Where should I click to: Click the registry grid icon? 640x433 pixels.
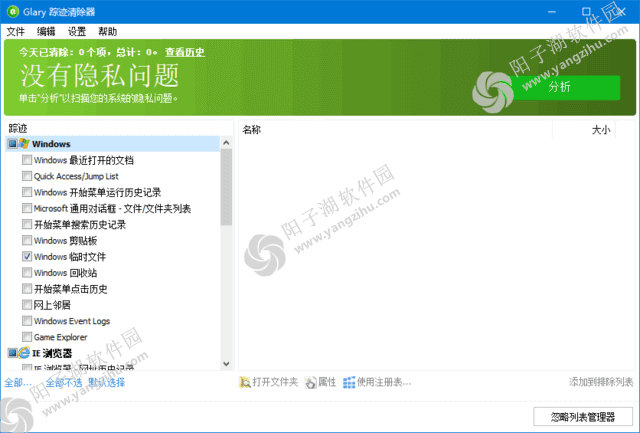click(349, 382)
